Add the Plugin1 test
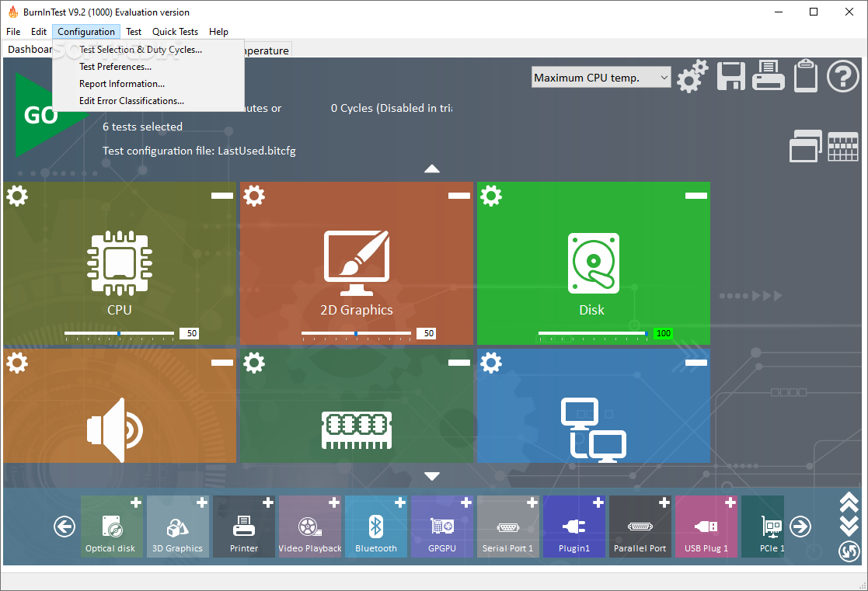Screen dimensions: 868x591 [x=598, y=502]
